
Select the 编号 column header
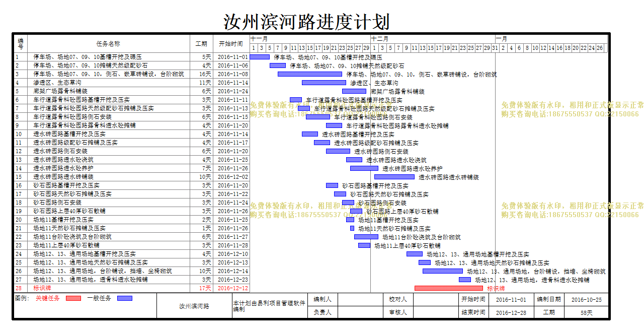tap(21, 44)
